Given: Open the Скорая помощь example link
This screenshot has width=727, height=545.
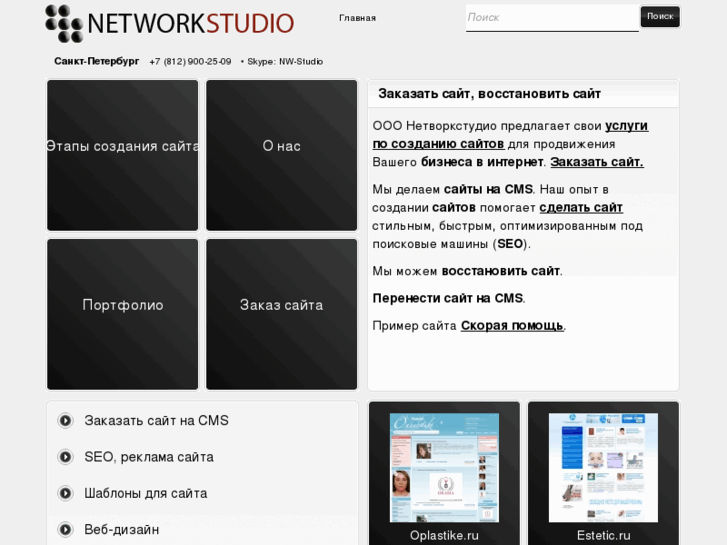Looking at the screenshot, I should click(511, 326).
